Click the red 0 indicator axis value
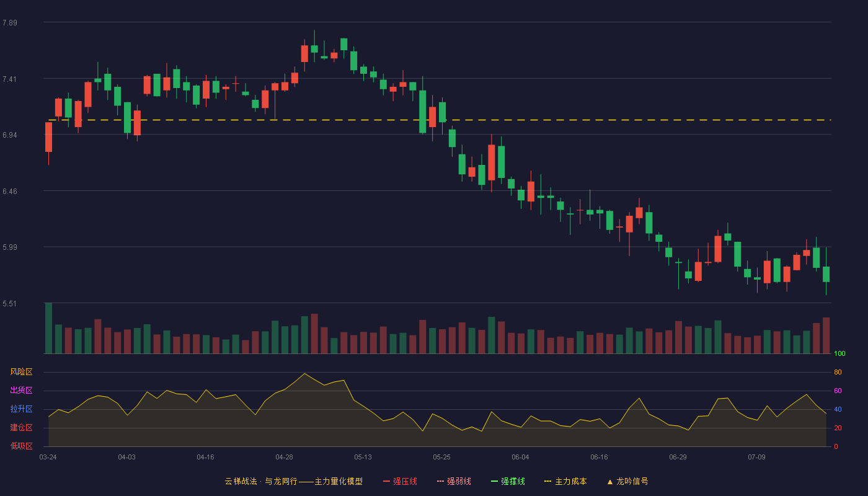Viewport: 868px width, 496px height. [836, 446]
